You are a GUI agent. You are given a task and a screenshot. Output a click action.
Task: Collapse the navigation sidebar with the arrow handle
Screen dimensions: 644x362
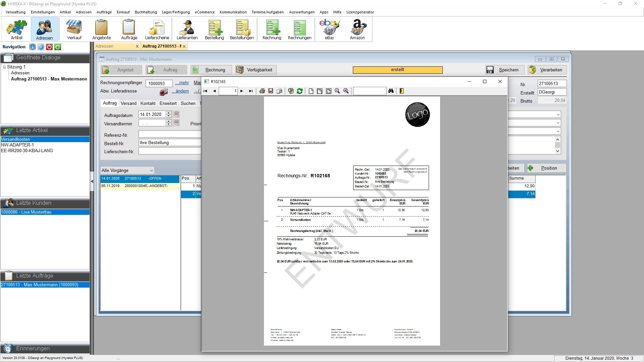pos(92,181)
